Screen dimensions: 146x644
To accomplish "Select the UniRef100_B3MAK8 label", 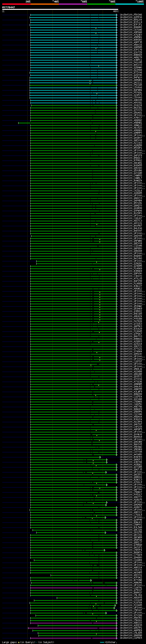I will 131,271.
